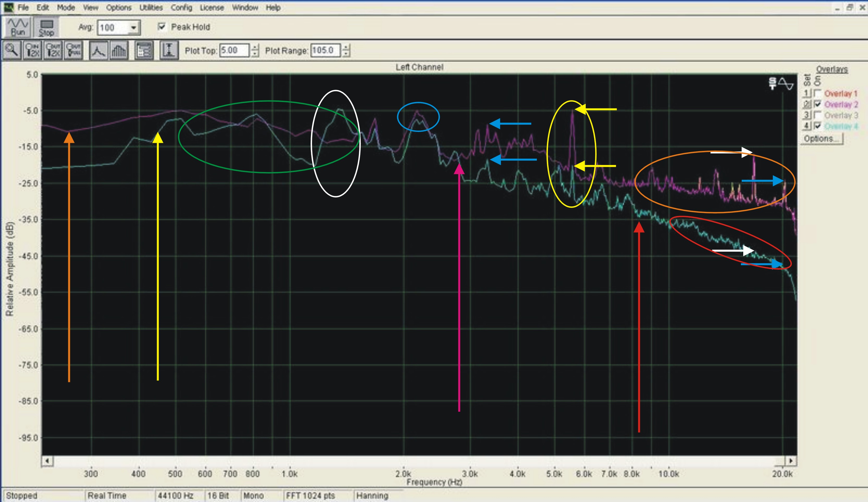
Task: Click the application icon in menu bar
Action: click(x=9, y=7)
